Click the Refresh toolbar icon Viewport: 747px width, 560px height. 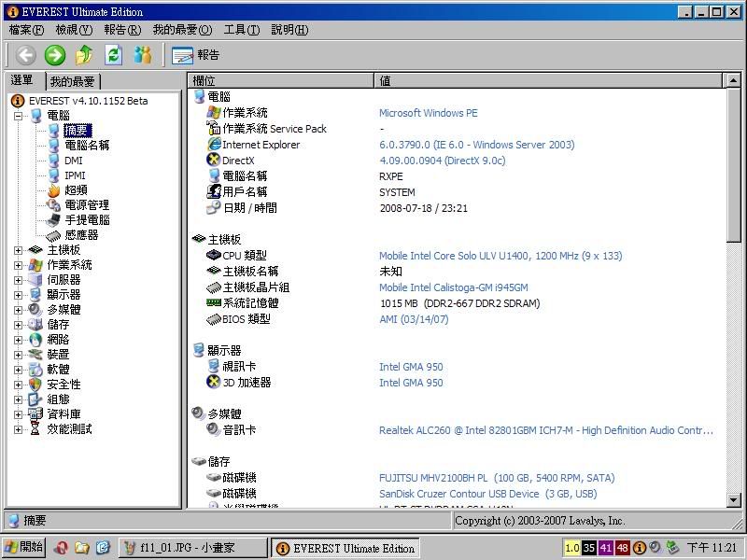point(113,55)
